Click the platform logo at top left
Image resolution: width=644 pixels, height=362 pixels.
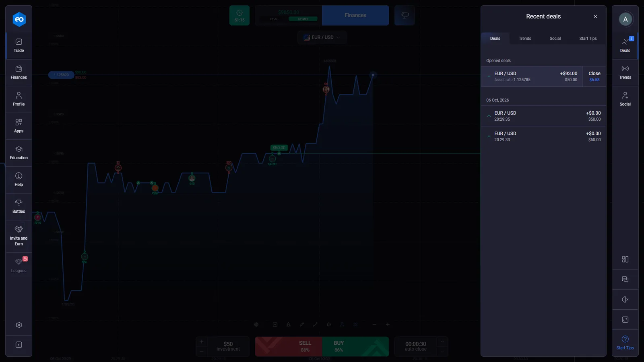tap(19, 19)
